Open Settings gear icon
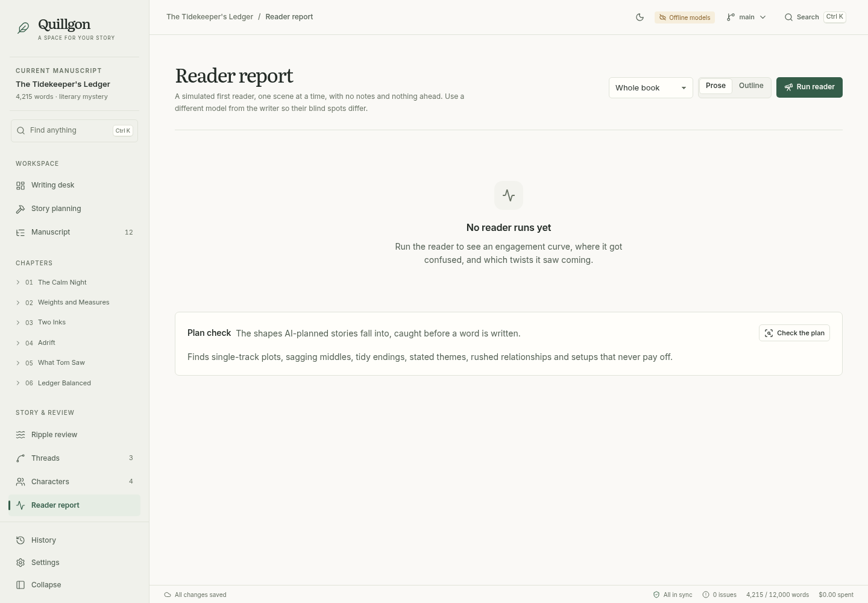The height and width of the screenshot is (603, 868). coord(20,563)
